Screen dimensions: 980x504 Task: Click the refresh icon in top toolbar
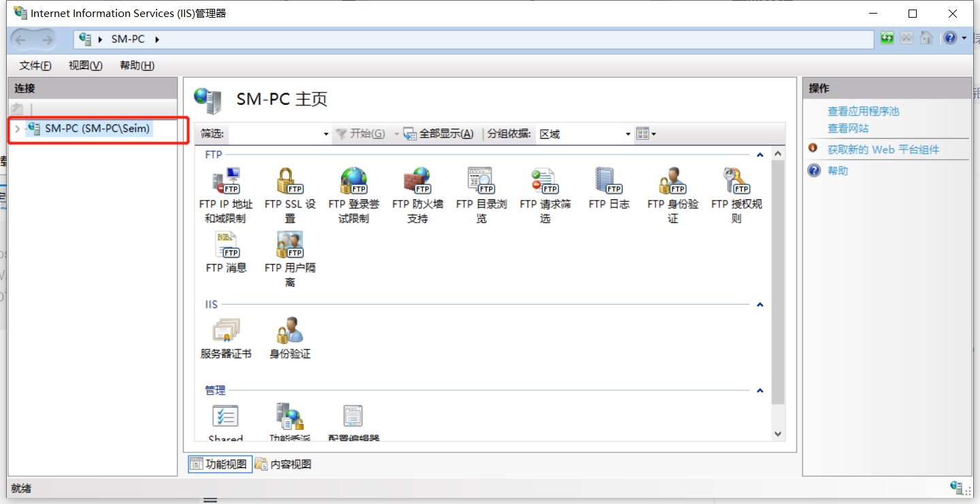tap(887, 38)
